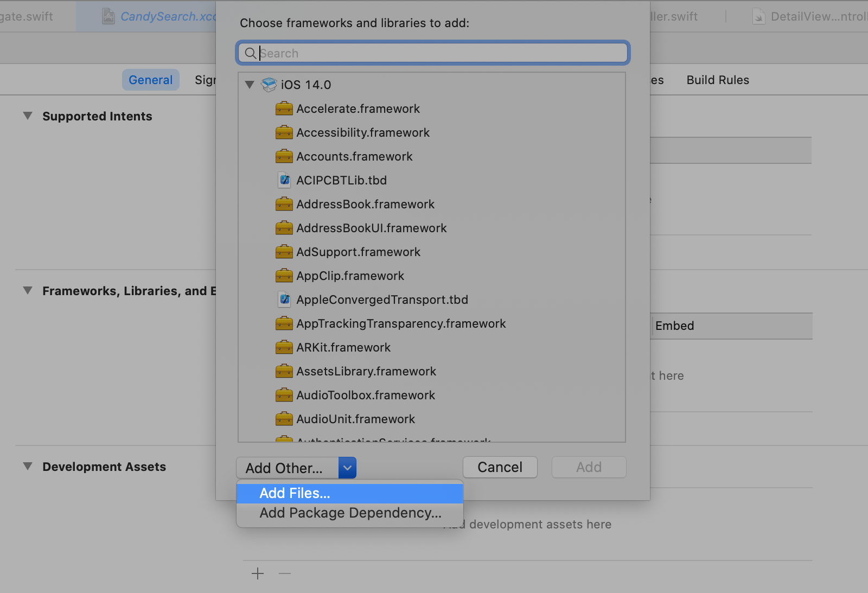868x593 pixels.
Task: Select the AudioToolbox.framework icon
Action: tap(284, 395)
